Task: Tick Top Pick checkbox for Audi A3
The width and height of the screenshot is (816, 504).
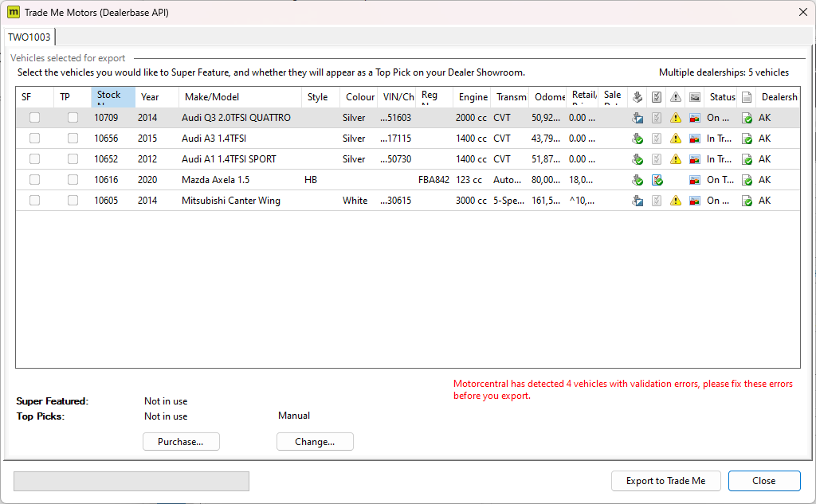Action: 73,139
